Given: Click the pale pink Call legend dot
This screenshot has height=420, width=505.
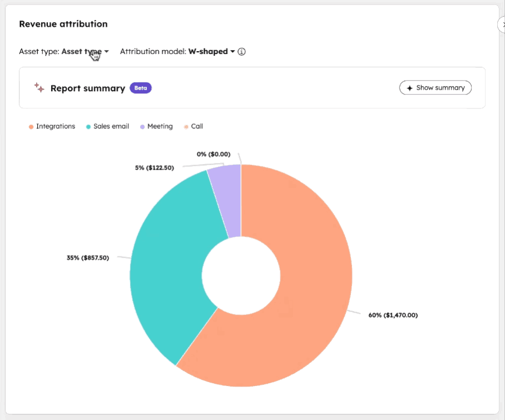Looking at the screenshot, I should point(186,127).
